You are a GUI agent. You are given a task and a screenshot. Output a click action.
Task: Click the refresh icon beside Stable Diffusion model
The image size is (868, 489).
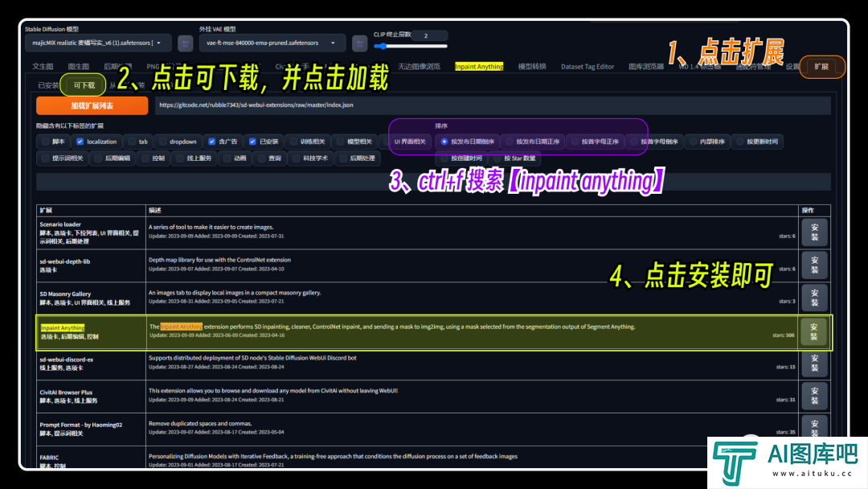185,43
